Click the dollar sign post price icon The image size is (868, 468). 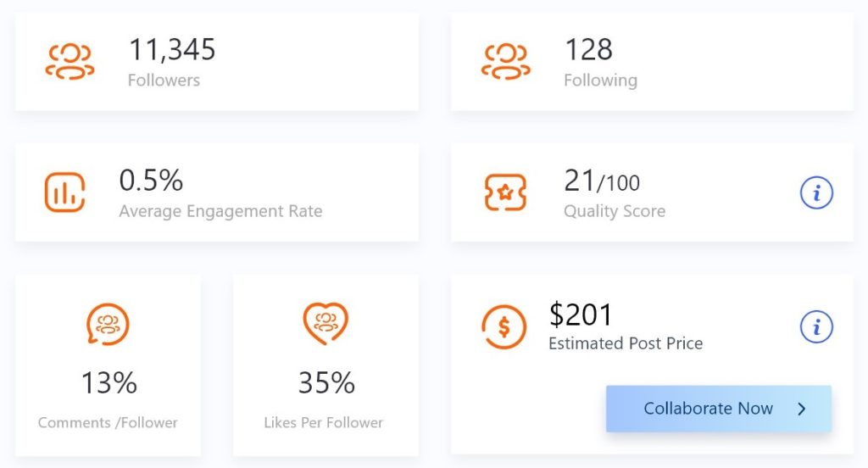click(504, 326)
